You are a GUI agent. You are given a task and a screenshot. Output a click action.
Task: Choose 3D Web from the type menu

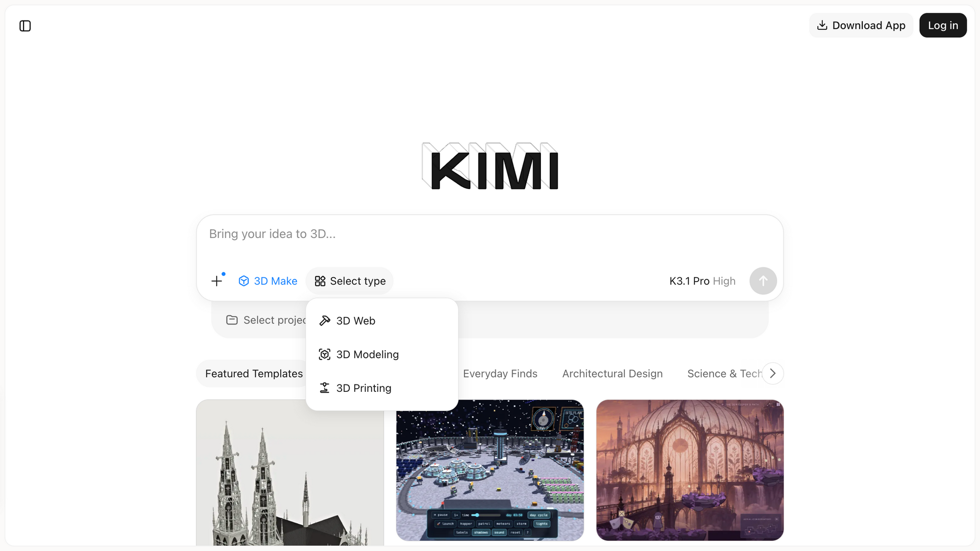pyautogui.click(x=382, y=321)
